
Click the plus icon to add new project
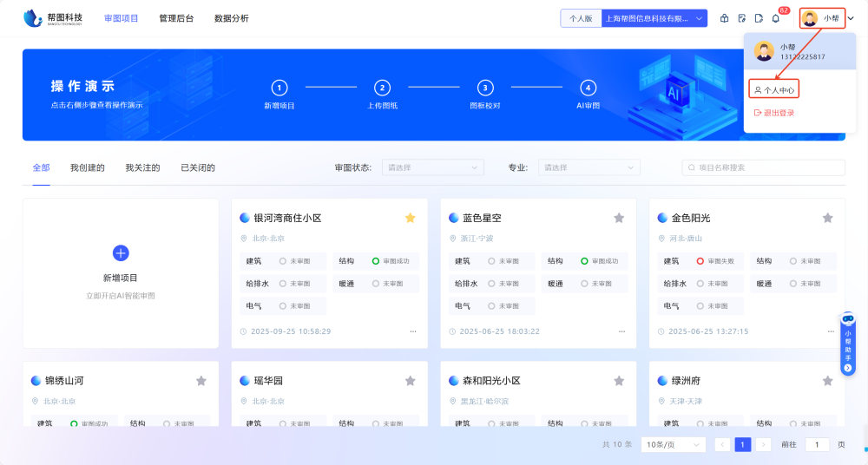pyautogui.click(x=121, y=252)
